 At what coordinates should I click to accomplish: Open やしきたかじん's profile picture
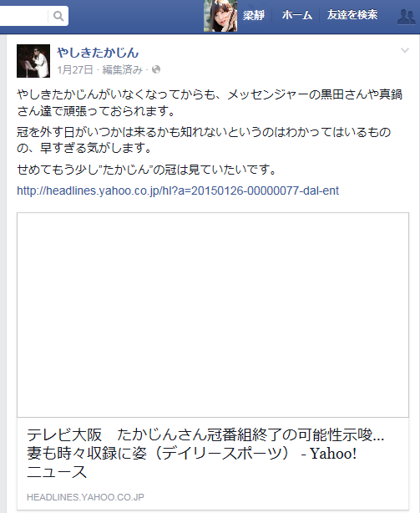pyautogui.click(x=33, y=61)
